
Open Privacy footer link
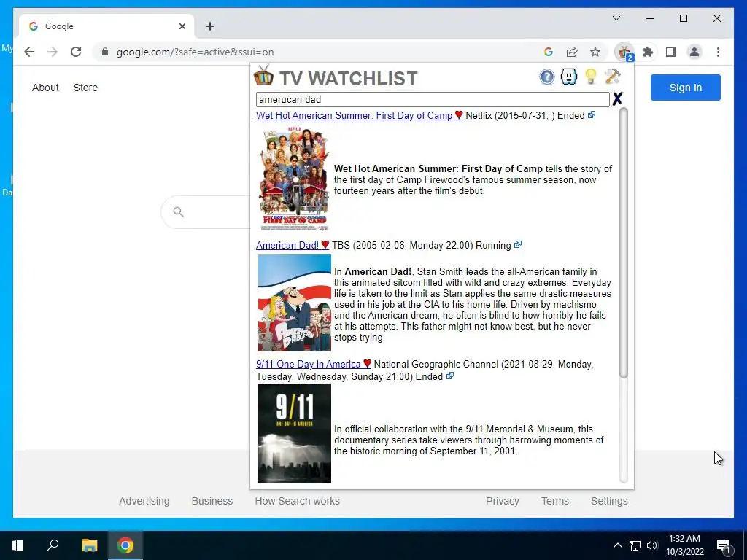pos(502,501)
